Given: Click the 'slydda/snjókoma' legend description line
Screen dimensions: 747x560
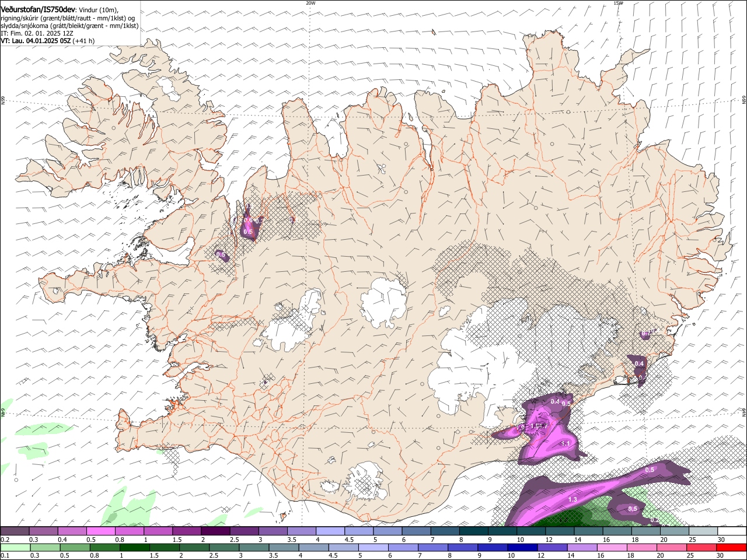Looking at the screenshot, I should pyautogui.click(x=69, y=26).
